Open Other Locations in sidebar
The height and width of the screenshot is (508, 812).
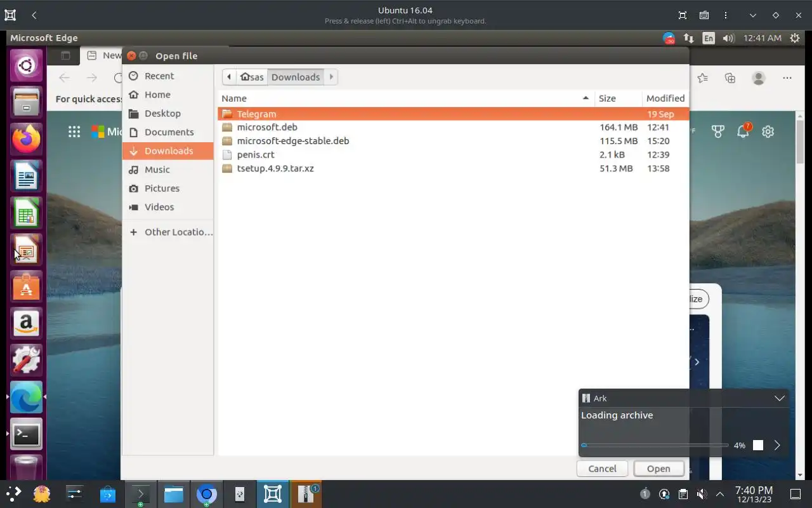click(167, 232)
